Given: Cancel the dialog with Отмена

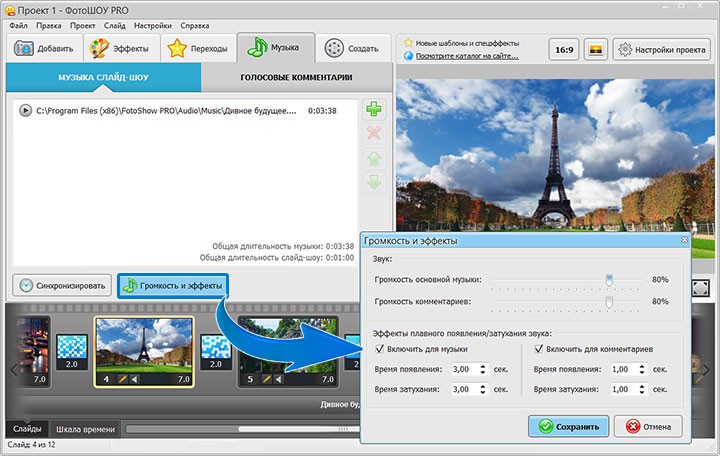Looking at the screenshot, I should coord(648,427).
